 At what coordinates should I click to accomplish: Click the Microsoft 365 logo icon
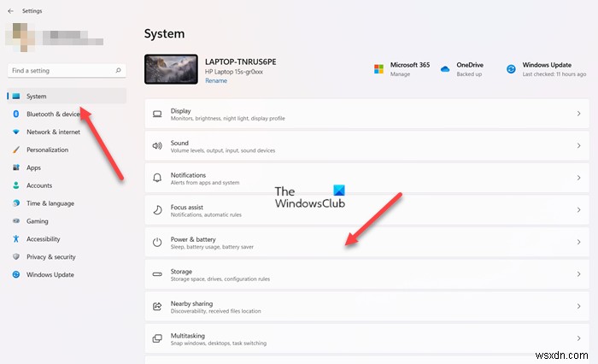pos(378,69)
